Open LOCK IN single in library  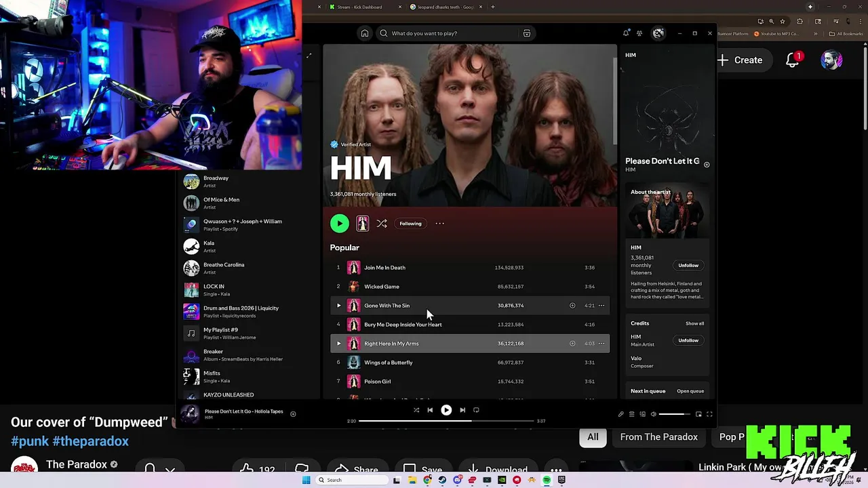[248, 289]
